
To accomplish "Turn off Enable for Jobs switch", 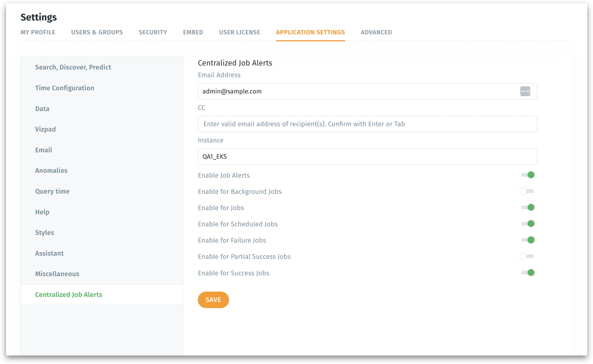I will [528, 207].
